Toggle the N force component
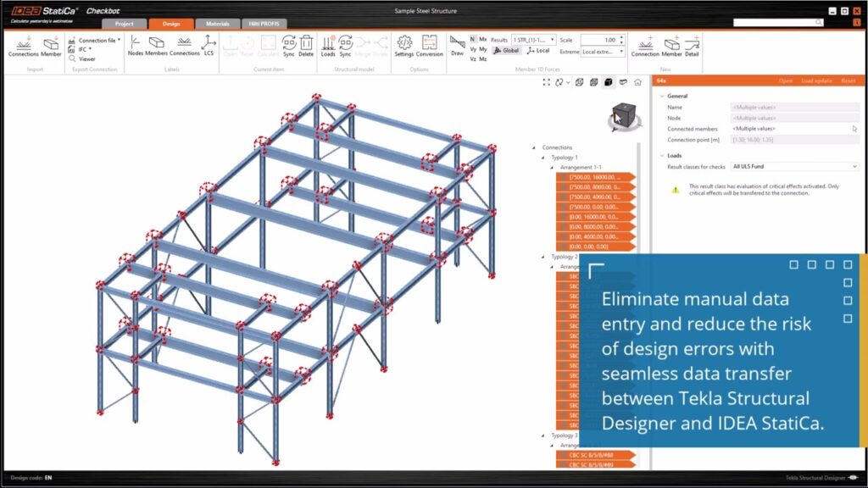The image size is (868, 488). coord(472,39)
